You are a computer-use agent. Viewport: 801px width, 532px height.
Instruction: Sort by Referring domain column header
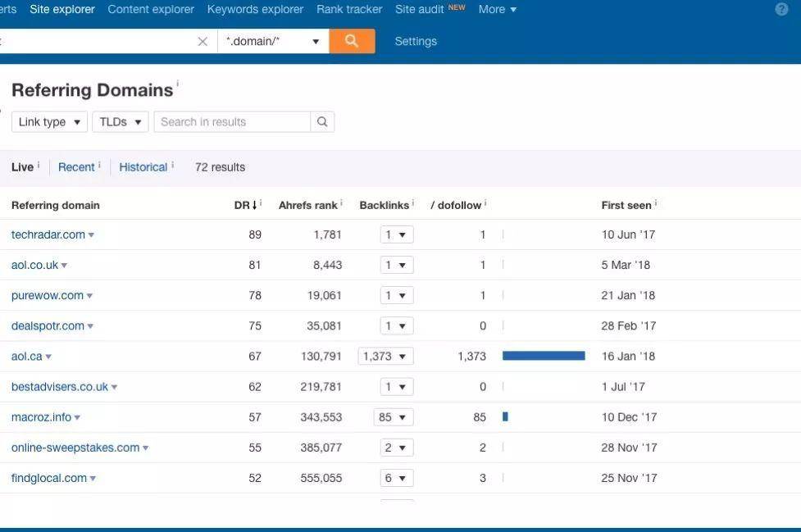(56, 205)
